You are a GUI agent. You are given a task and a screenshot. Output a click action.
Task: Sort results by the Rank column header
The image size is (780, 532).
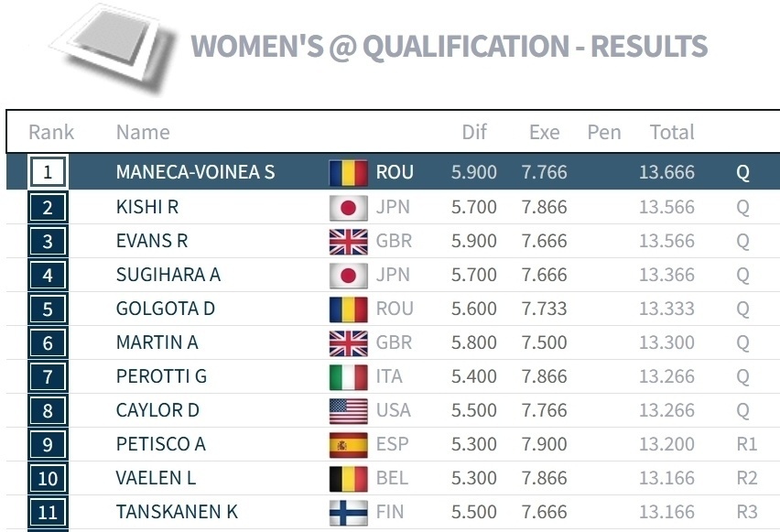[x=51, y=132]
